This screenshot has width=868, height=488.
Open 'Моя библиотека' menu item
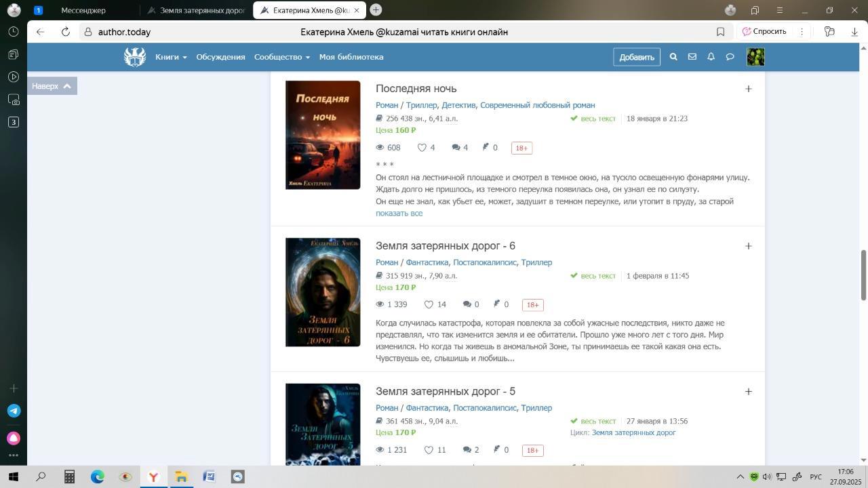(x=351, y=57)
